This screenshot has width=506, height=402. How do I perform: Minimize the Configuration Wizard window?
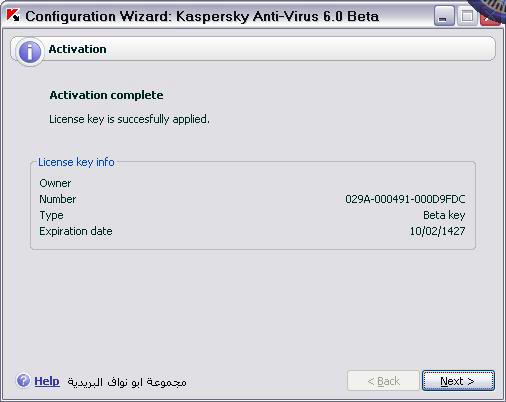tap(444, 16)
